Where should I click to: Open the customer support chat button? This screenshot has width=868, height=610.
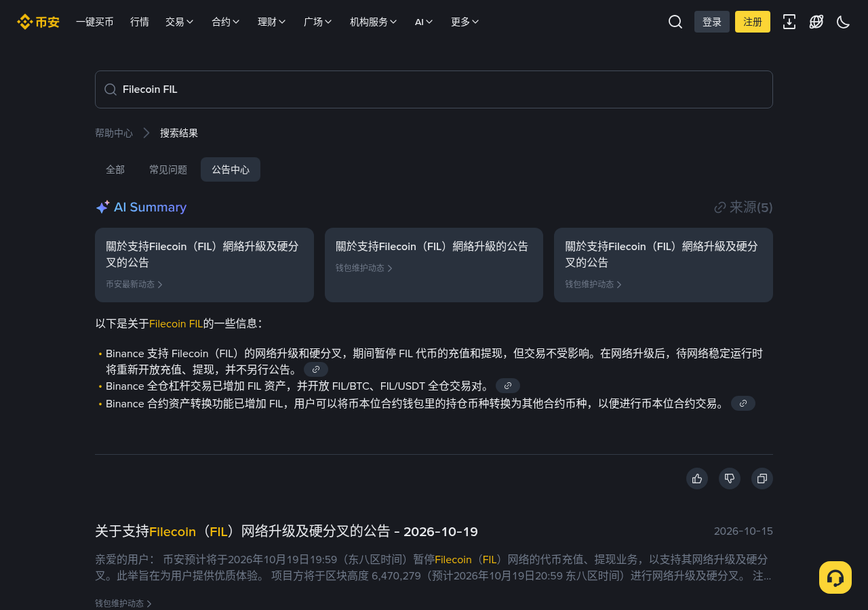point(835,577)
